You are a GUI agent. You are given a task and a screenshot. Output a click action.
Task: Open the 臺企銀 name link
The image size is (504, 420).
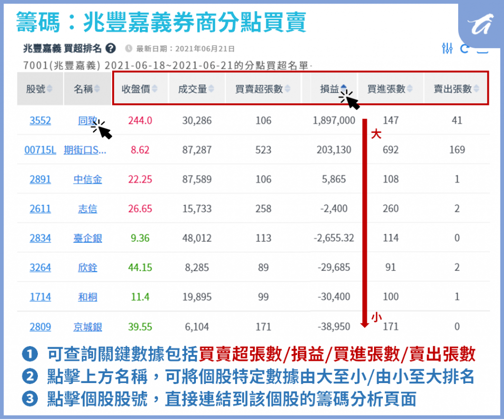tap(88, 238)
